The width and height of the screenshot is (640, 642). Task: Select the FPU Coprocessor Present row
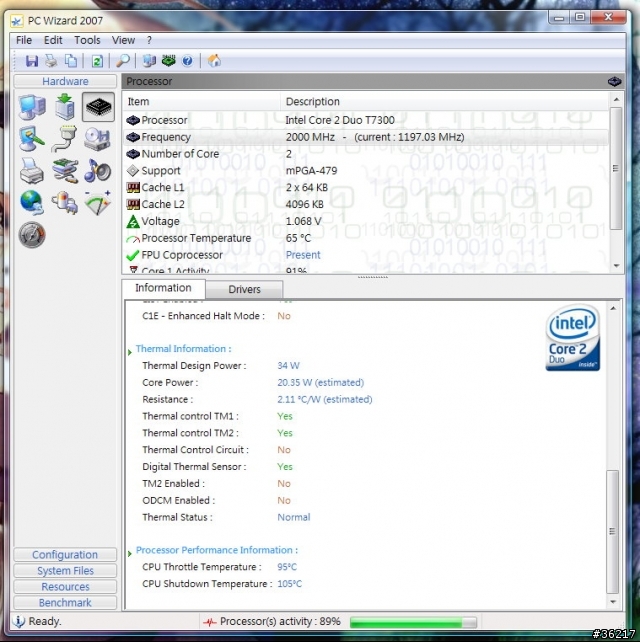point(366,255)
